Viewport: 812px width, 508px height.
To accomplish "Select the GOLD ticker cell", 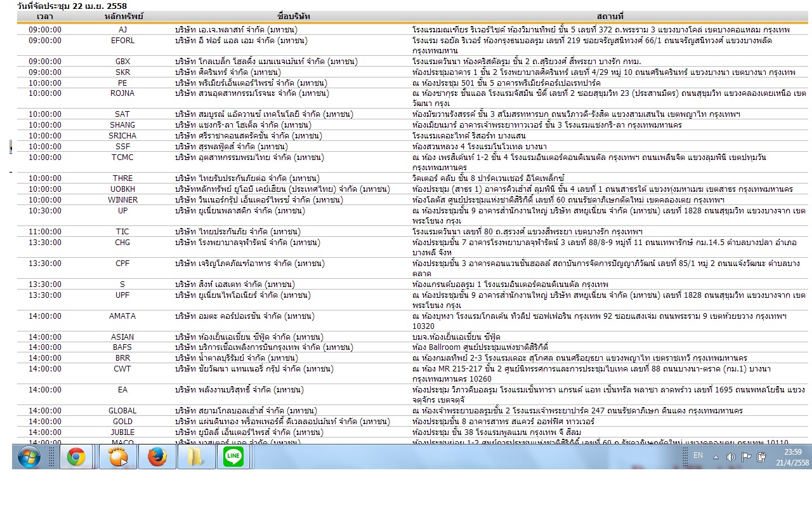I will click(123, 422).
